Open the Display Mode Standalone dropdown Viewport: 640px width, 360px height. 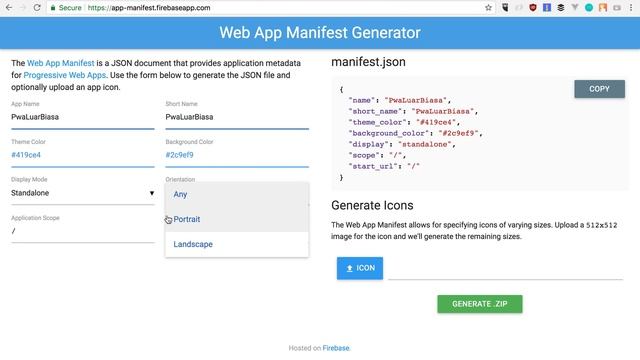coord(83,193)
